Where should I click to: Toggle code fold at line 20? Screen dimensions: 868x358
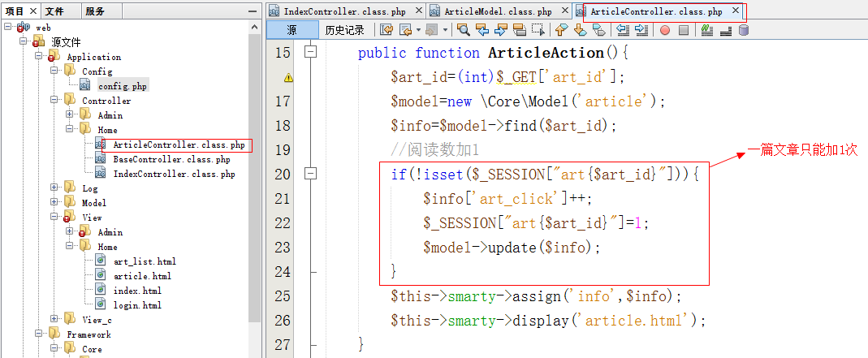[x=309, y=174]
